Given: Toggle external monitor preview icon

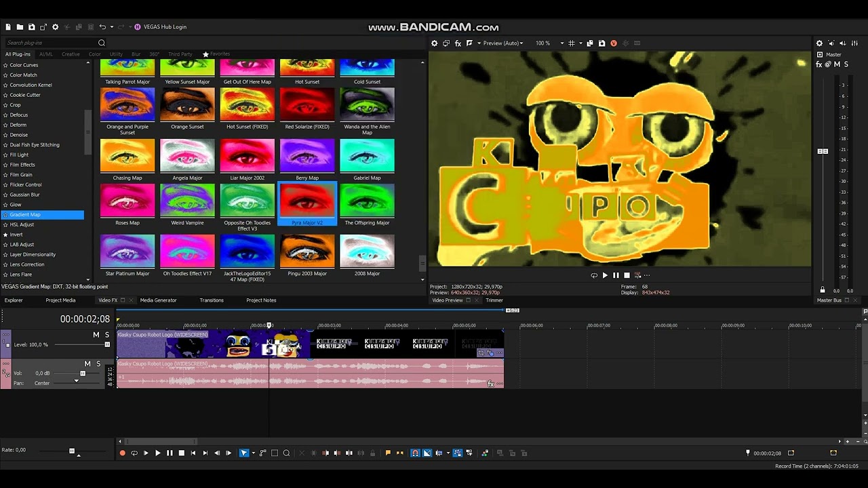Looking at the screenshot, I should 446,43.
